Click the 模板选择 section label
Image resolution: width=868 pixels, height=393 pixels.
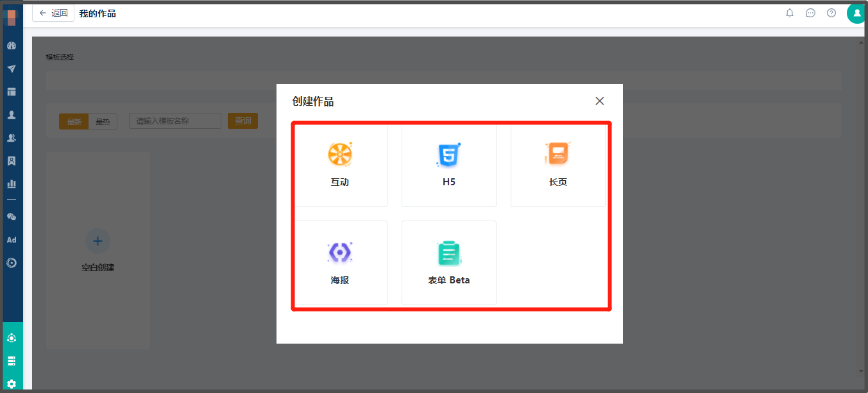click(x=60, y=57)
